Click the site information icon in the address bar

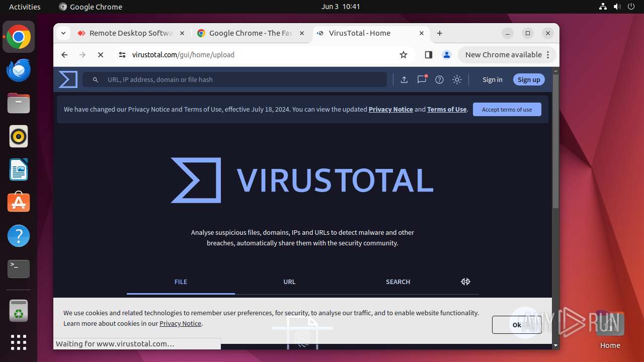(122, 55)
